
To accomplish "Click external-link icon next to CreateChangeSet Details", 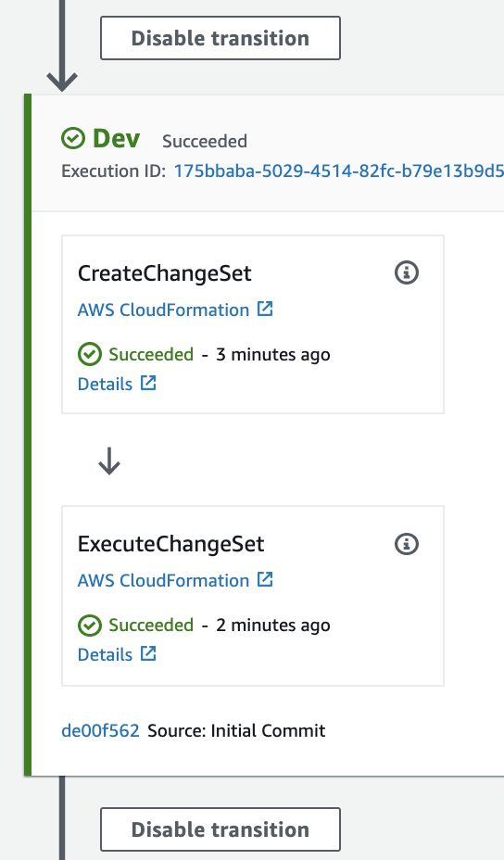I will [x=148, y=383].
